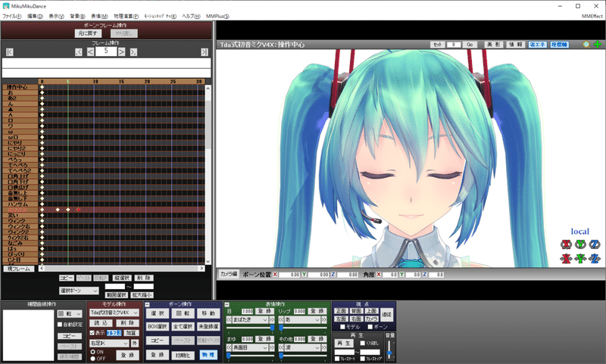
Task: Jump to the first frame button
Action: pyautogui.click(x=10, y=52)
